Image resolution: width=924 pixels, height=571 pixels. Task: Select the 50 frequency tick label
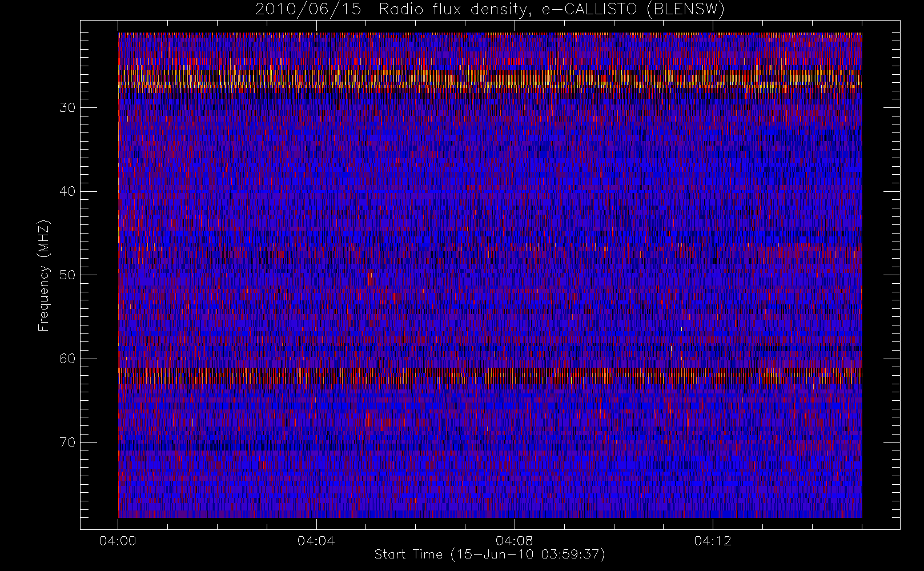[x=67, y=275]
